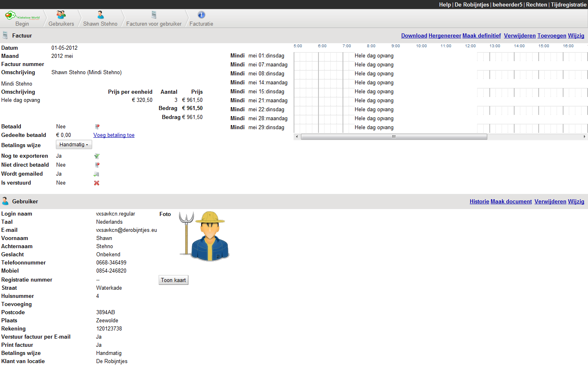Click right arrow of timeline scrollbar
The height and width of the screenshot is (381, 588).
point(584,137)
